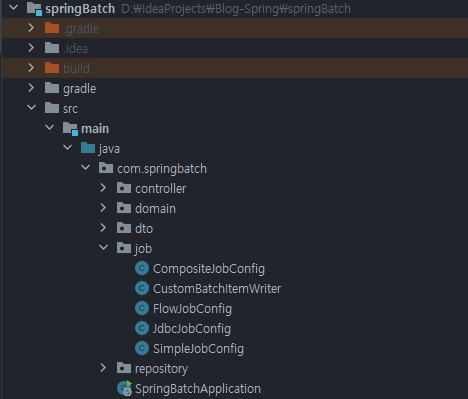The width and height of the screenshot is (468, 399).
Task: Click the blue java source root icon
Action: click(88, 148)
